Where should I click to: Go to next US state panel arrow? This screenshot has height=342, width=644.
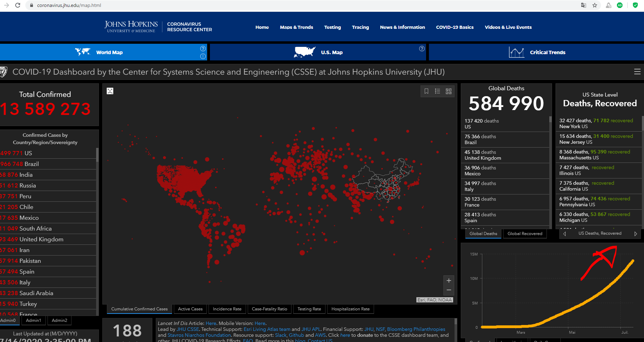tap(636, 234)
